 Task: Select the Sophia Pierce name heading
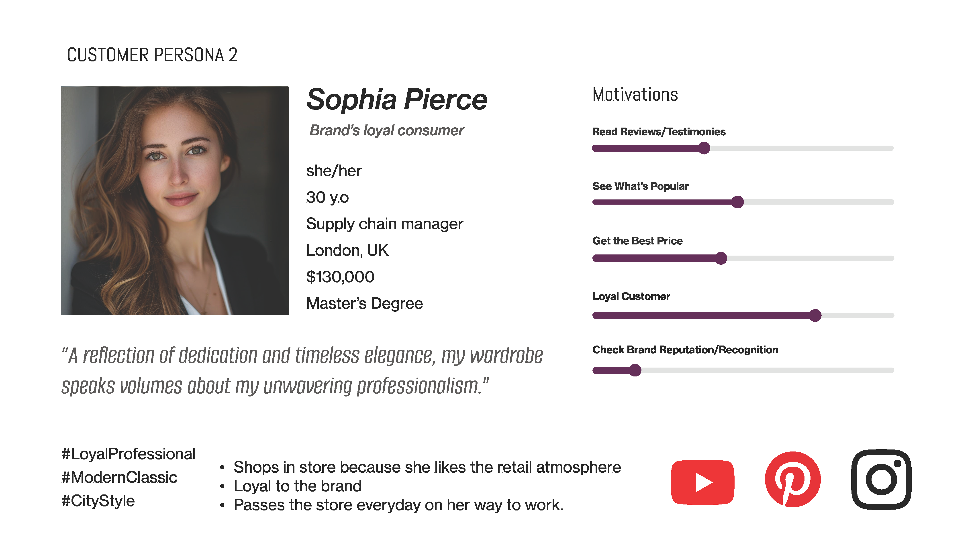click(396, 100)
